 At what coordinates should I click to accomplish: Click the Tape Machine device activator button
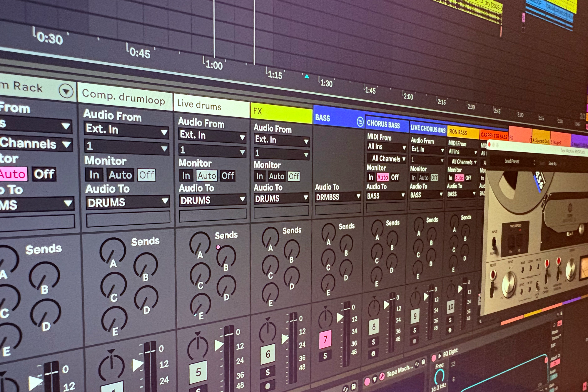(x=367, y=381)
